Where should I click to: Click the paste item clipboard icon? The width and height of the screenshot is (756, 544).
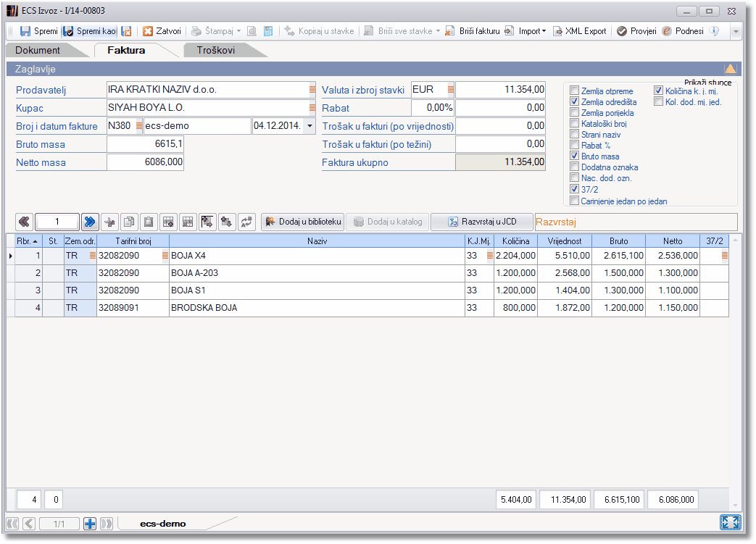pos(149,222)
